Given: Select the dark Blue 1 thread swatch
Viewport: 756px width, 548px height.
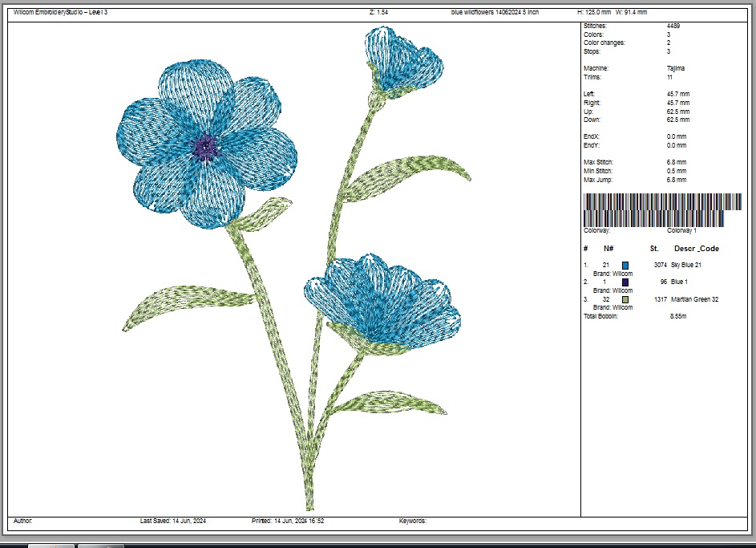Looking at the screenshot, I should tap(625, 282).
